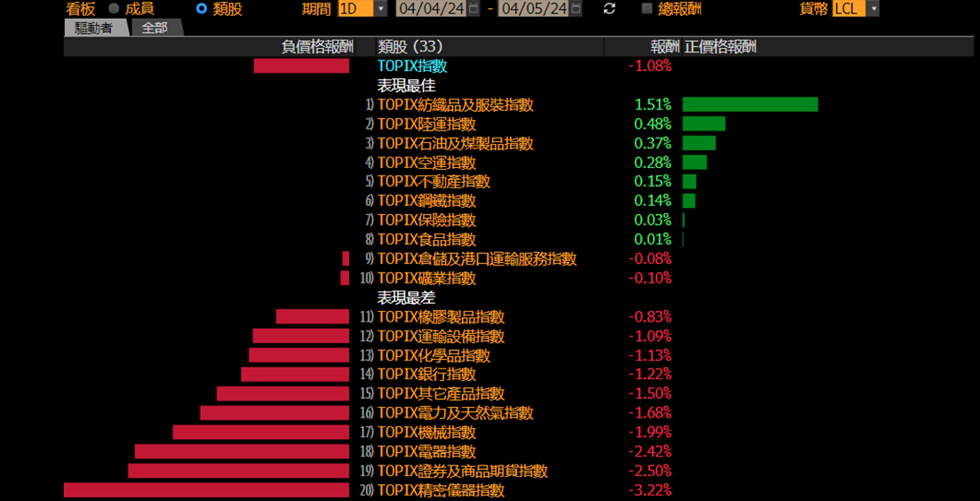The width and height of the screenshot is (980, 501).
Task: Open calendar icon for end date 04/05/24
Action: tap(576, 9)
